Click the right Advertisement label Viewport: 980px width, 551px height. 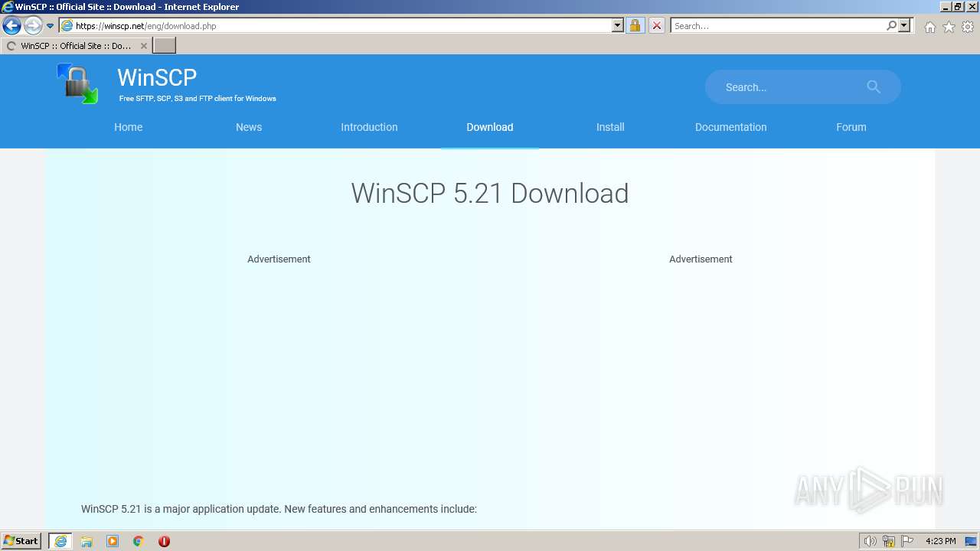pos(701,259)
